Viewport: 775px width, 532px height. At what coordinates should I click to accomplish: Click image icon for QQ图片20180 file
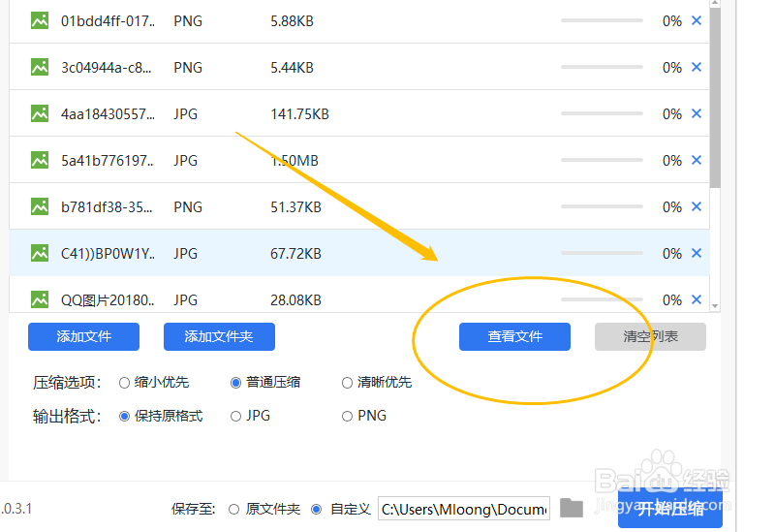(x=40, y=299)
